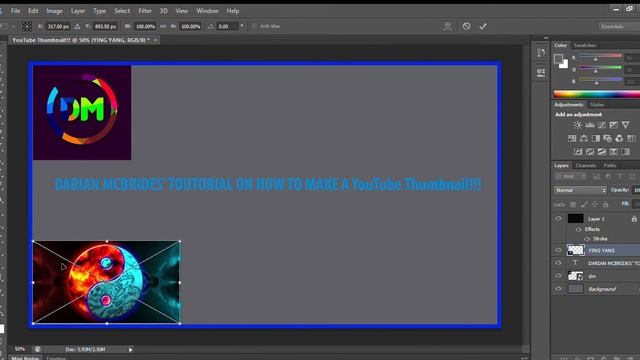Toggle Effects visibility under Layer 1
This screenshot has height=360, width=640.
(x=578, y=229)
